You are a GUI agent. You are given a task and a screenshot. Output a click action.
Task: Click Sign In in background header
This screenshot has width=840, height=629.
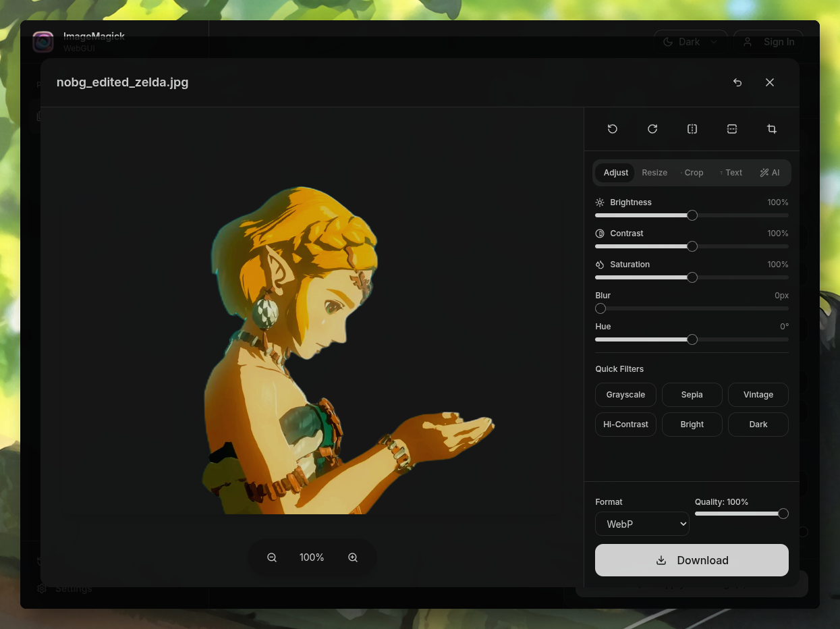coord(768,42)
